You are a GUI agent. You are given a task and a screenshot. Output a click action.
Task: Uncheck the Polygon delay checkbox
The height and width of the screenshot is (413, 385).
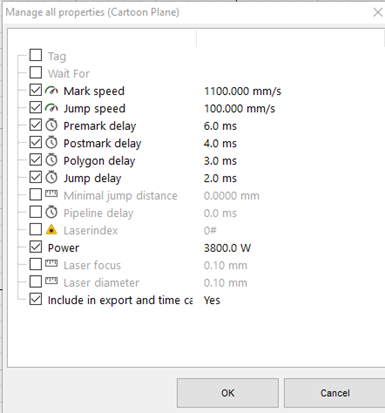(x=36, y=160)
